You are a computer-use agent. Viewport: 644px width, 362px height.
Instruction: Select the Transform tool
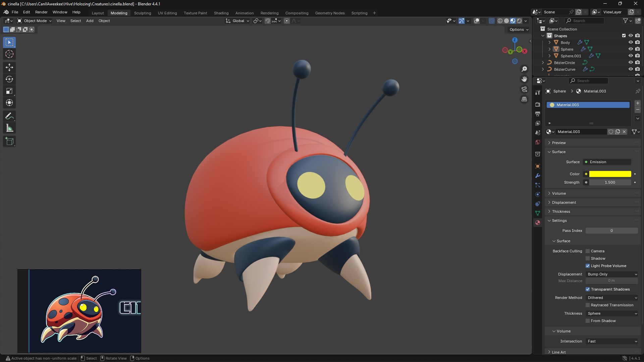[9, 103]
